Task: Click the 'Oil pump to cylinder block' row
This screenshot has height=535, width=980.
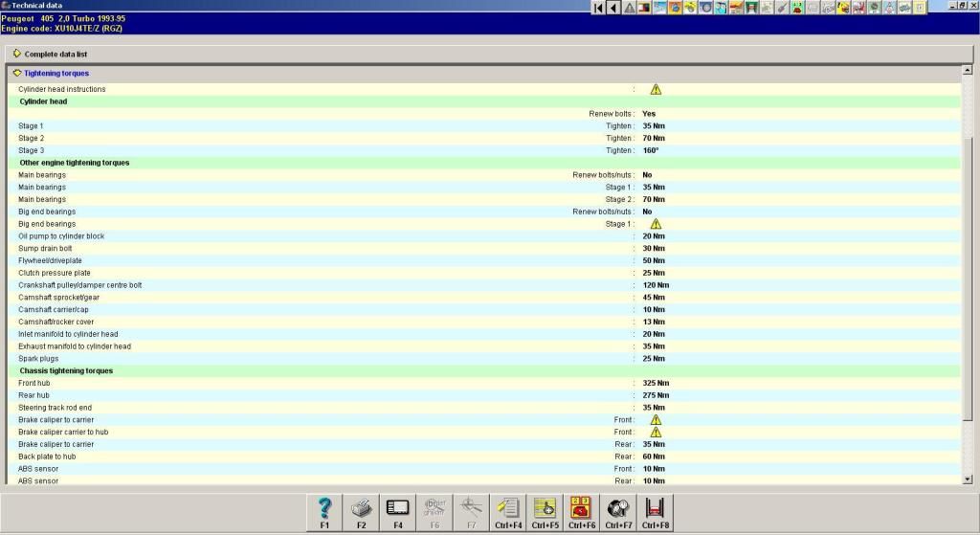Action: [x=484, y=236]
